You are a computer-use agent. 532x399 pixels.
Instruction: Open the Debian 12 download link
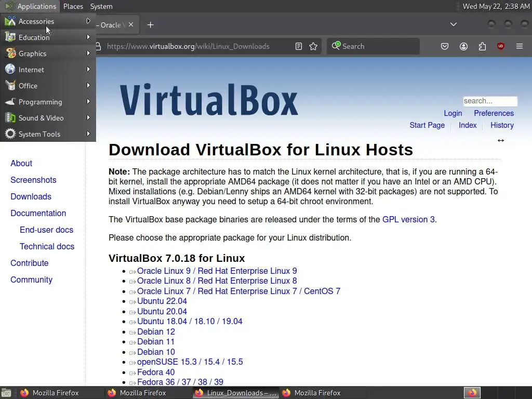click(156, 331)
